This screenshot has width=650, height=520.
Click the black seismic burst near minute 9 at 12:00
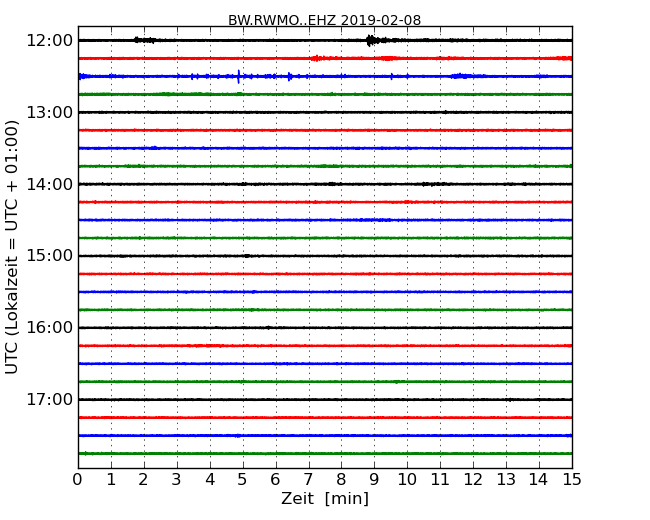pos(375,40)
